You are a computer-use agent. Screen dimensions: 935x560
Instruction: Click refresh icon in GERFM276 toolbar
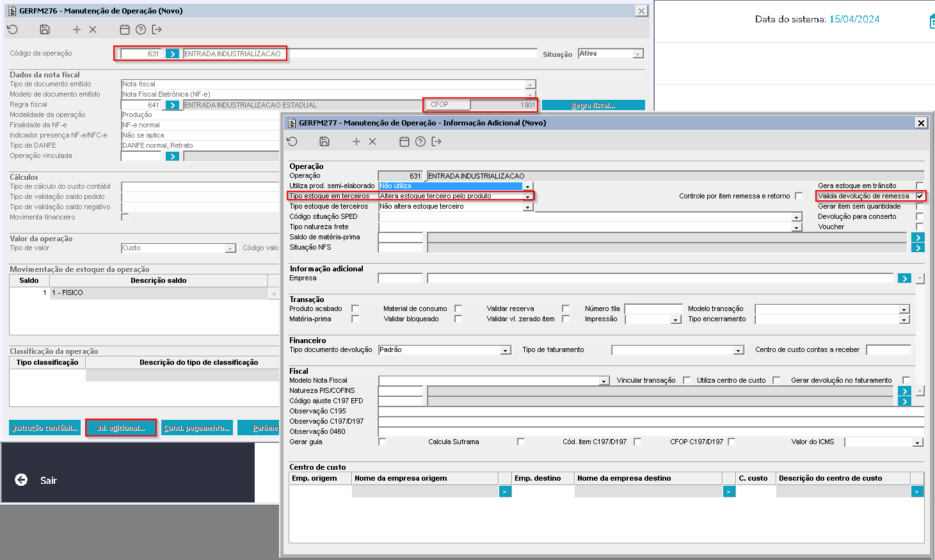pos(12,29)
